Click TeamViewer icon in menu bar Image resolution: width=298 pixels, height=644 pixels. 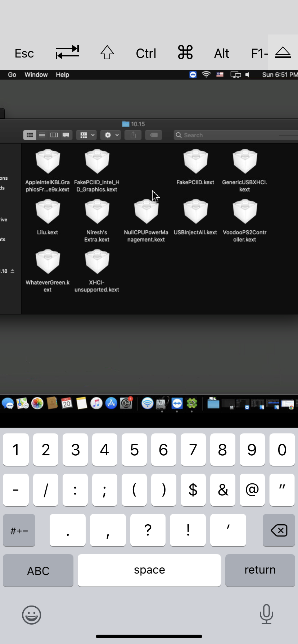[193, 74]
